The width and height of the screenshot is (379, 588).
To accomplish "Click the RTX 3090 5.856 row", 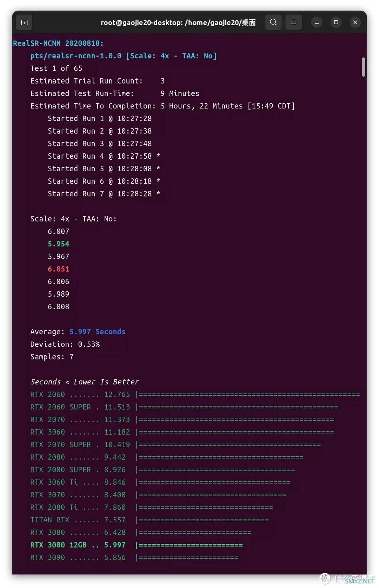I will tap(134, 558).
